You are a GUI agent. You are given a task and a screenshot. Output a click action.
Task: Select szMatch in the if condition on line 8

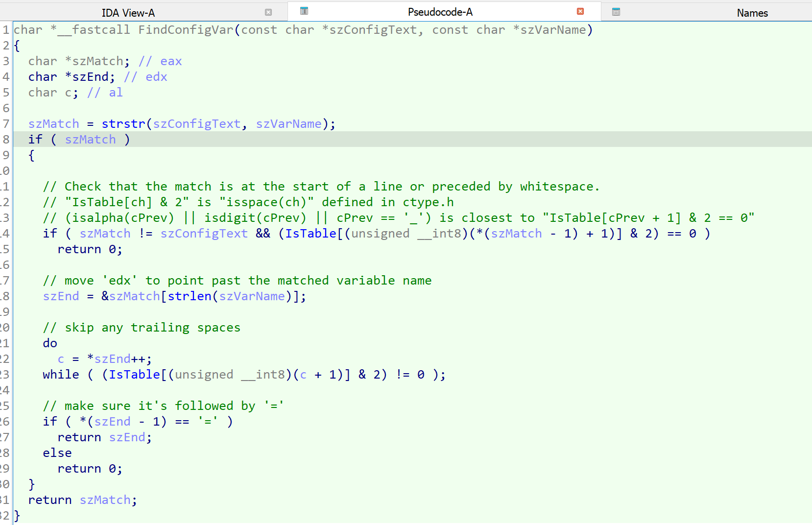coord(91,140)
